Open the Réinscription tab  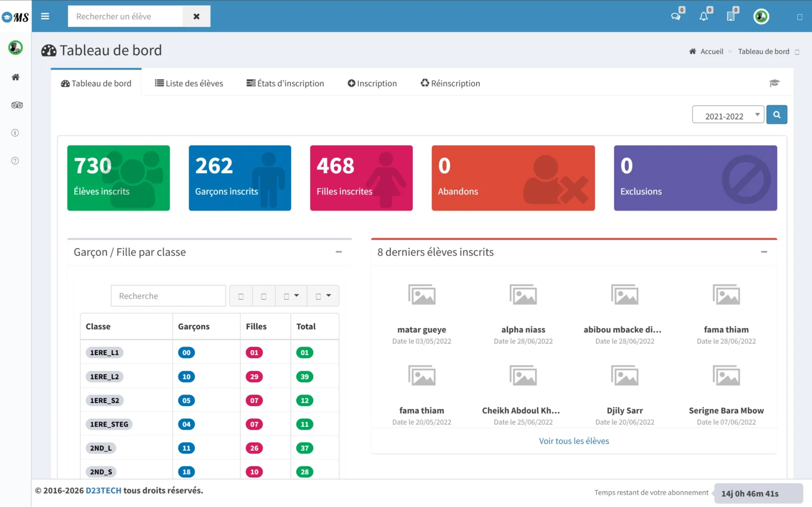pyautogui.click(x=450, y=83)
